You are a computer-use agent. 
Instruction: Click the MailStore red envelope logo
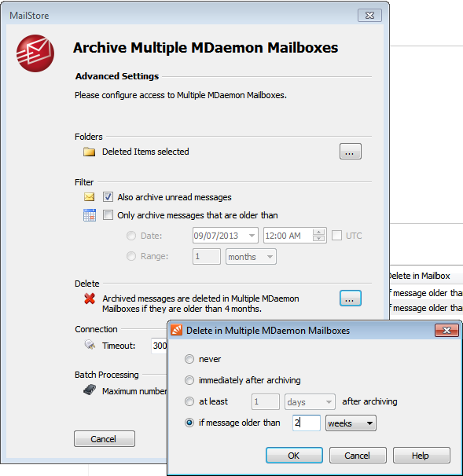tap(35, 53)
